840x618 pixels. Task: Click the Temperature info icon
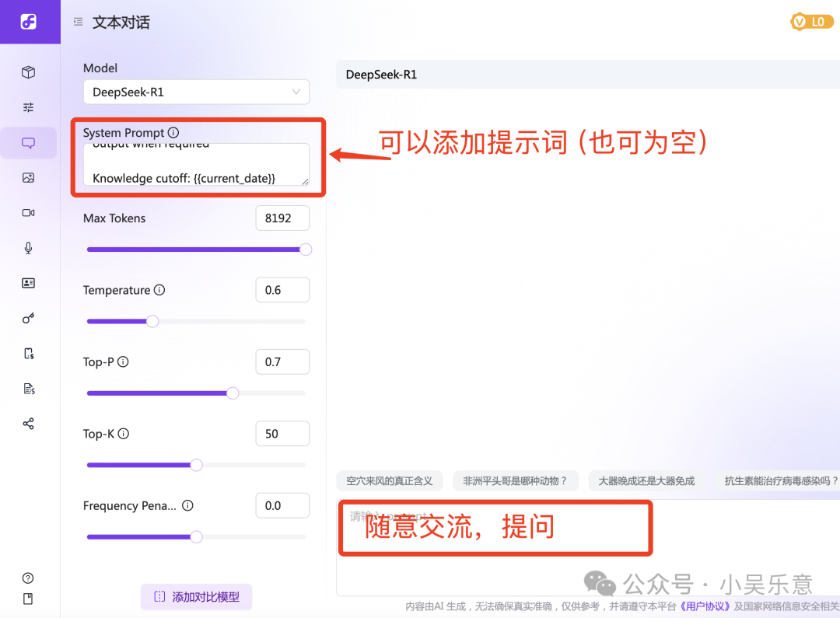point(159,290)
